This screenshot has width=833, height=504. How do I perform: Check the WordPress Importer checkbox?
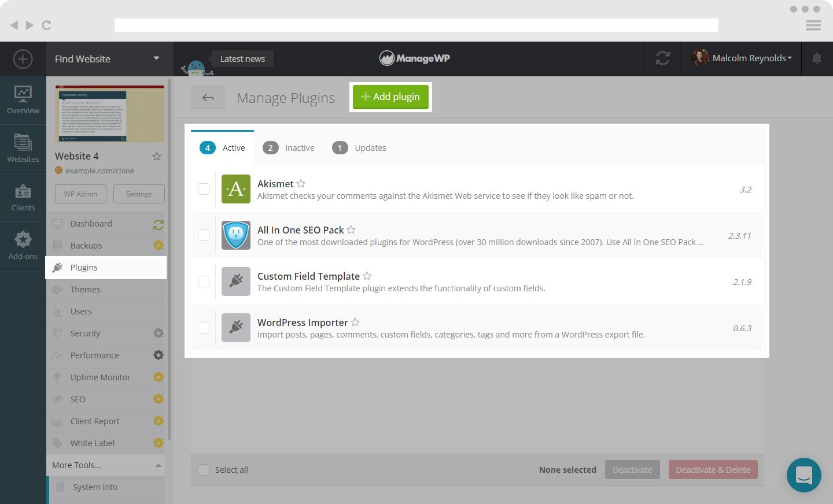click(x=204, y=328)
